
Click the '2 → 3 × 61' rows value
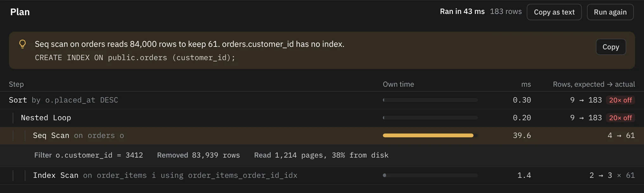[x=612, y=176]
